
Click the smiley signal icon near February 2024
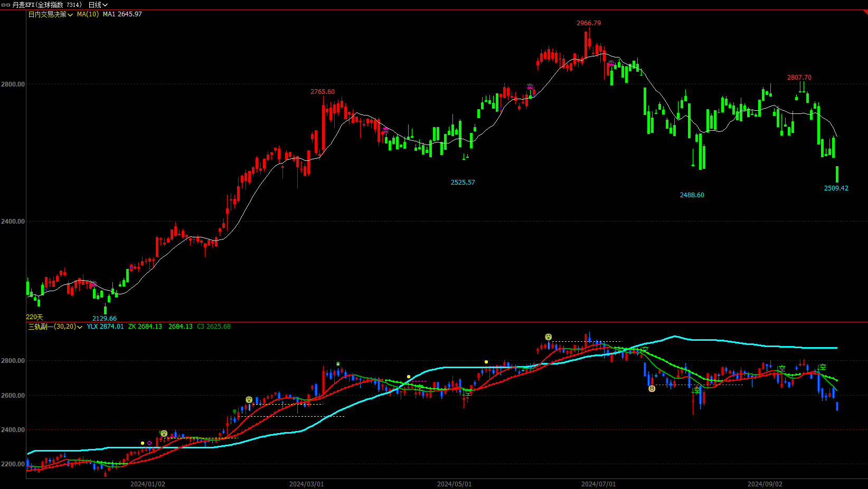click(x=249, y=400)
